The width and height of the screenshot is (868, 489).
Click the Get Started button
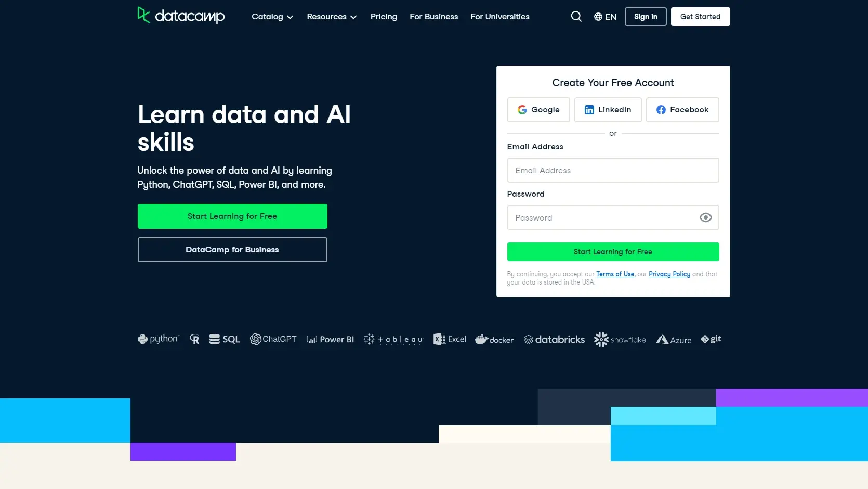[x=700, y=17]
